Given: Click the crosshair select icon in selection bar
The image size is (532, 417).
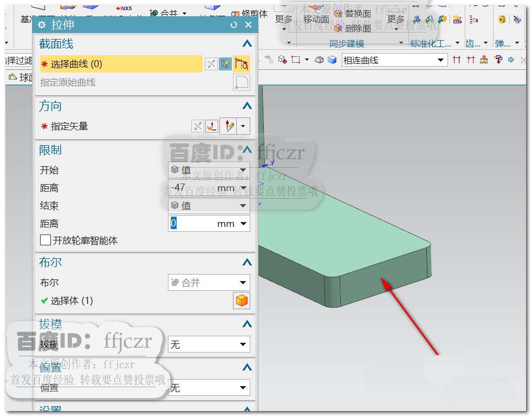Looking at the screenshot, I should pos(282,60).
